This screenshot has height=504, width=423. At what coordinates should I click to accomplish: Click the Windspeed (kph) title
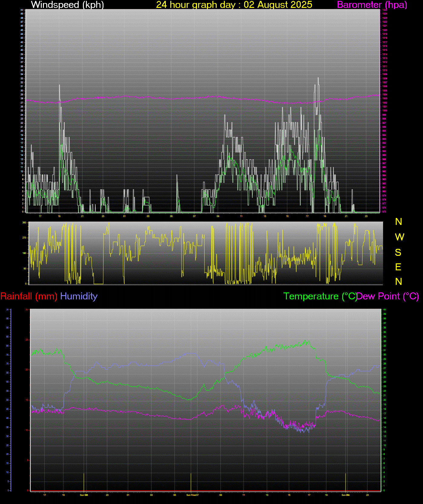tap(67, 5)
